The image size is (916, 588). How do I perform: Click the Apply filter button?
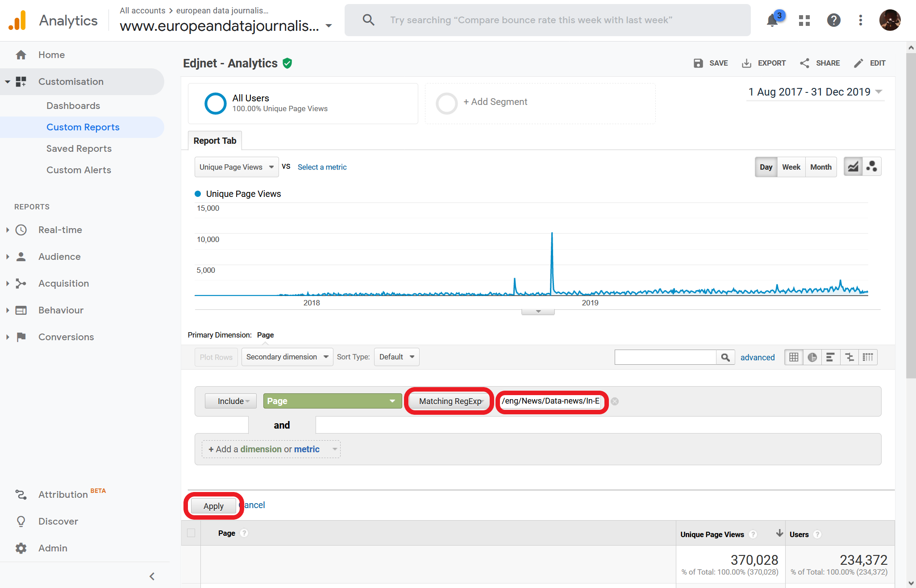[213, 506]
